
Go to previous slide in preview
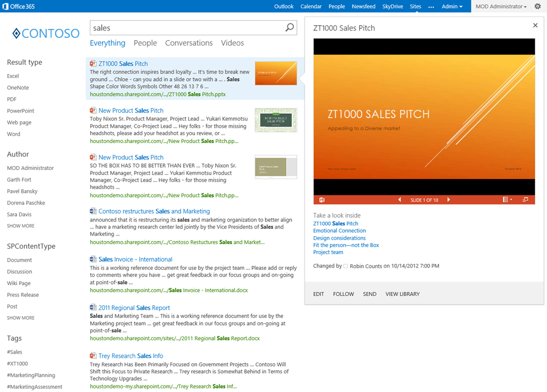click(x=400, y=200)
